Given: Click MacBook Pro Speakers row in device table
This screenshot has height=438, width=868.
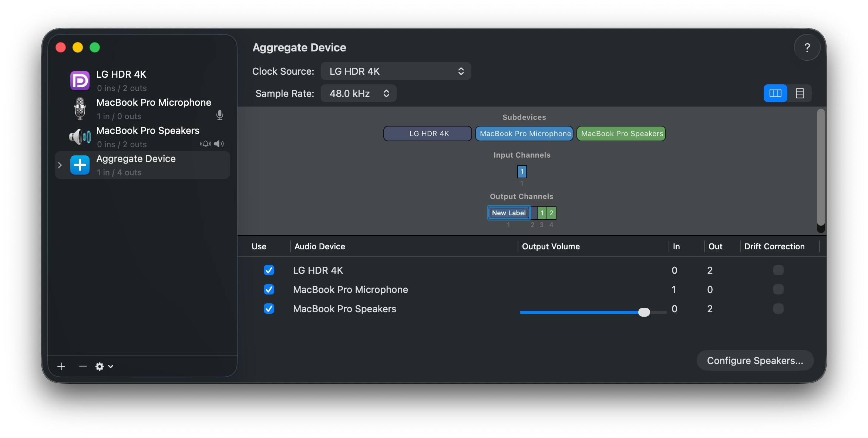Looking at the screenshot, I should [532, 309].
